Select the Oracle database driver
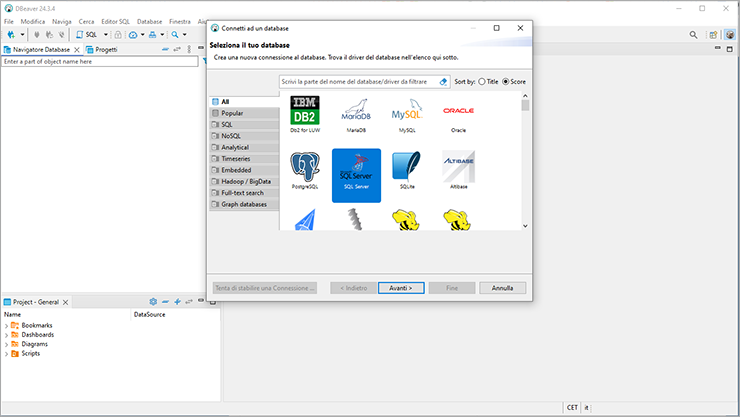This screenshot has height=417, width=740. pyautogui.click(x=458, y=114)
